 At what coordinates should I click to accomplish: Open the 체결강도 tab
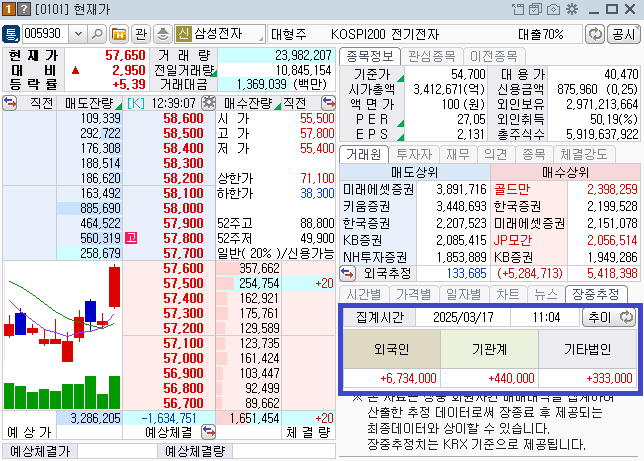(x=584, y=154)
